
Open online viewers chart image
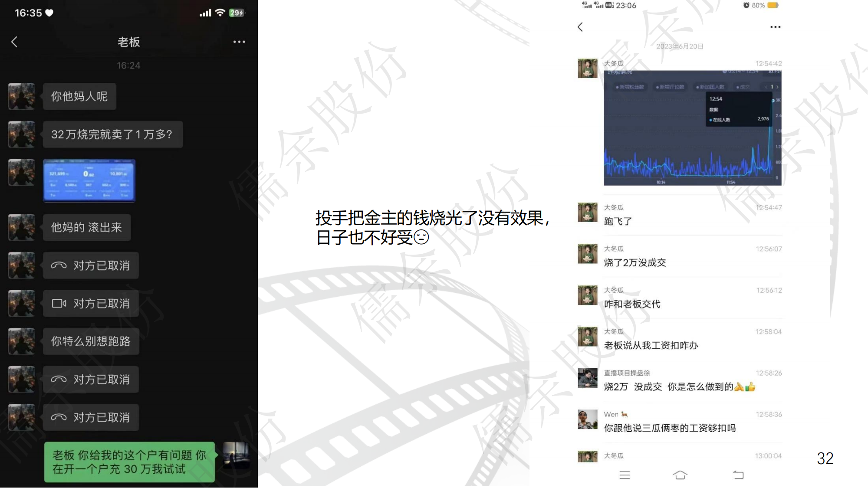[692, 128]
